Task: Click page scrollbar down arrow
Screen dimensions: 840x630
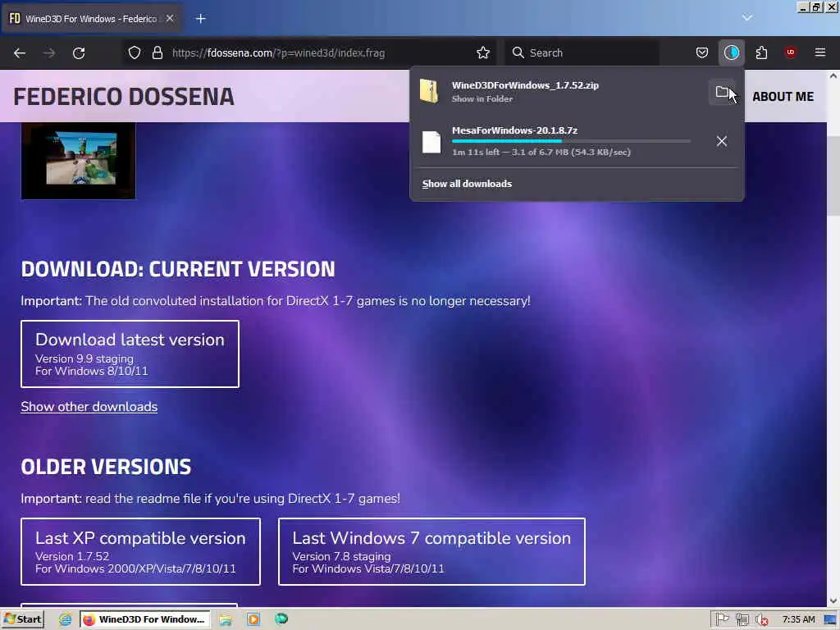Action: coord(833,600)
